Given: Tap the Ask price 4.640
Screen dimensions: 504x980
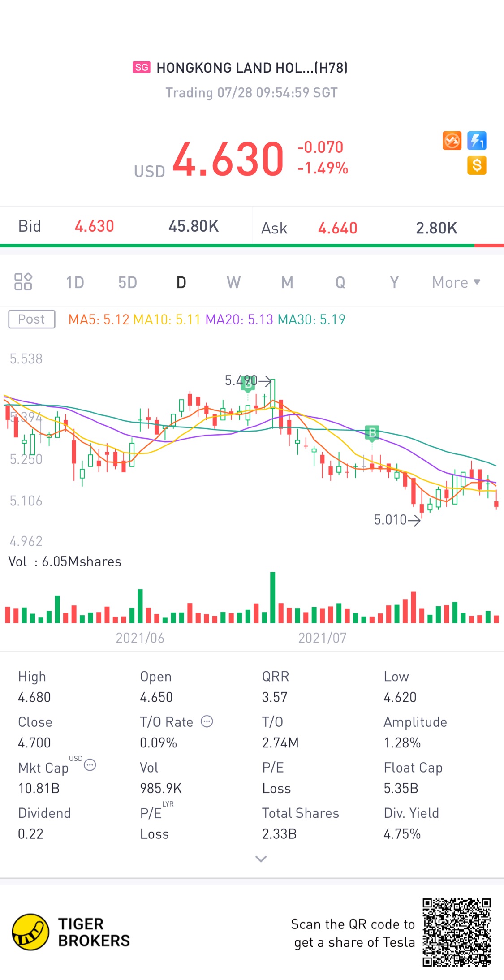Looking at the screenshot, I should [x=338, y=228].
